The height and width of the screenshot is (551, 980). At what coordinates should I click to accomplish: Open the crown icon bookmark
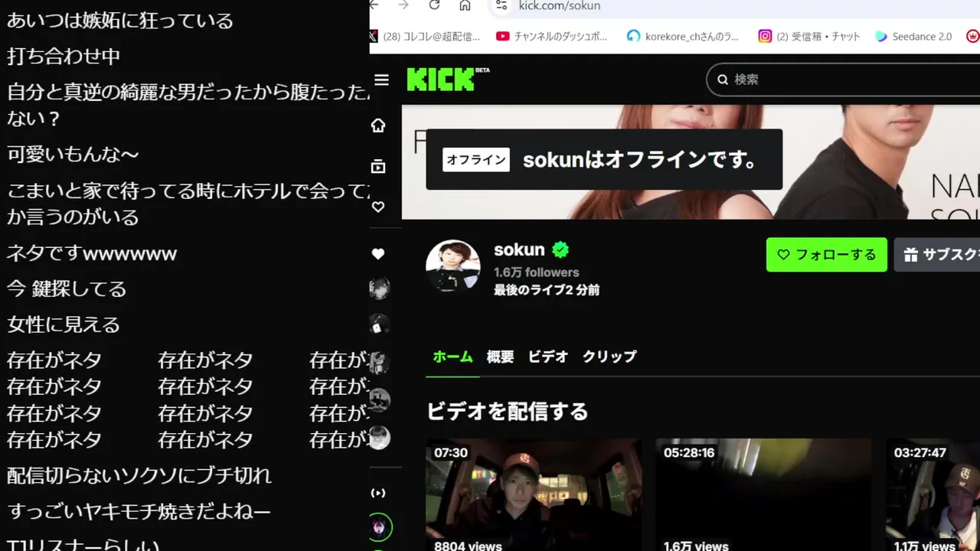[973, 36]
